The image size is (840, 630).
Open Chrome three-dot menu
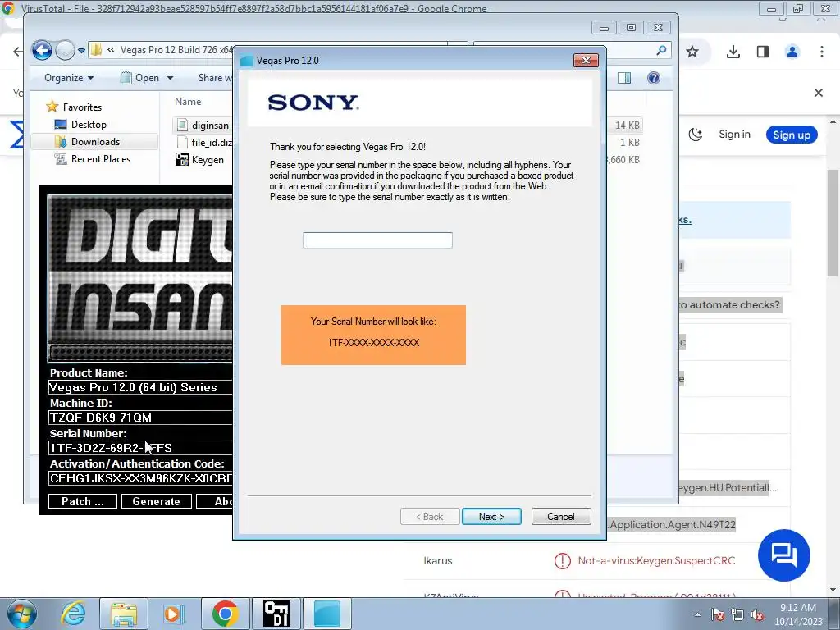click(822, 52)
